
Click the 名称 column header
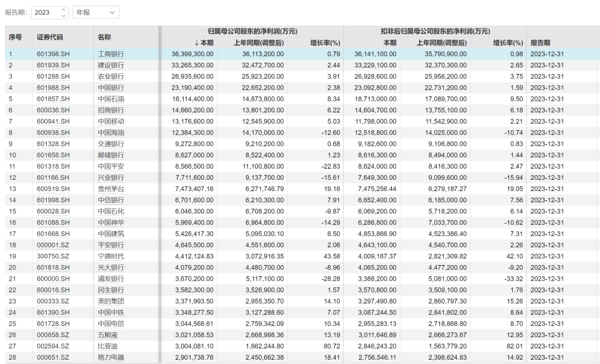click(104, 37)
